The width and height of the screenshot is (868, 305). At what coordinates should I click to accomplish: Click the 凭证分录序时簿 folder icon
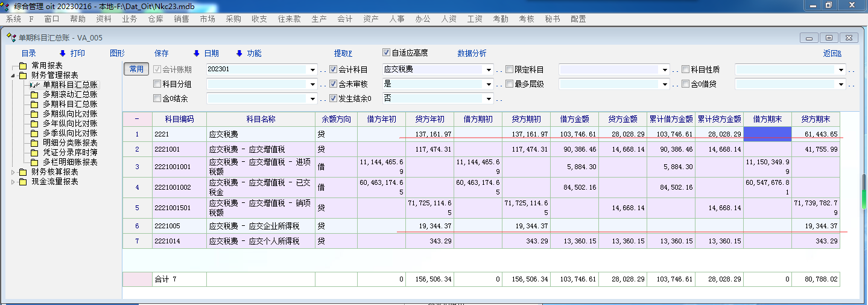pyautogui.click(x=34, y=153)
